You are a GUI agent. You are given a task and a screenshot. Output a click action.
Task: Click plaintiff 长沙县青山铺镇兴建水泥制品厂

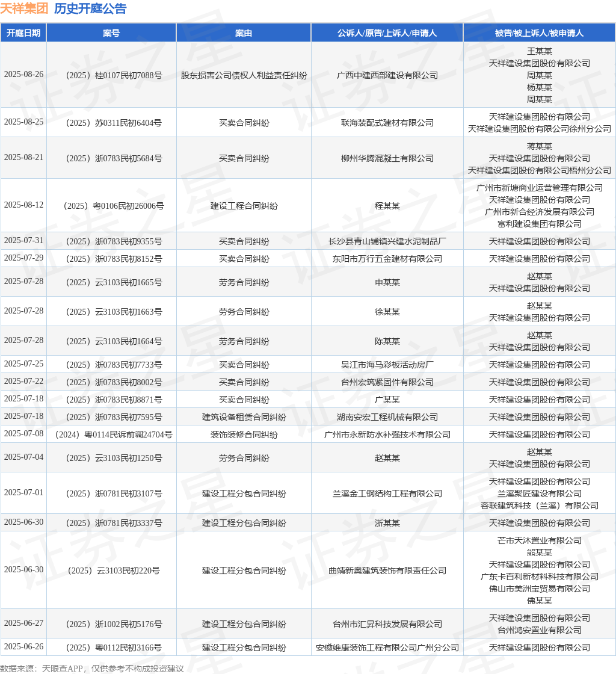387,241
